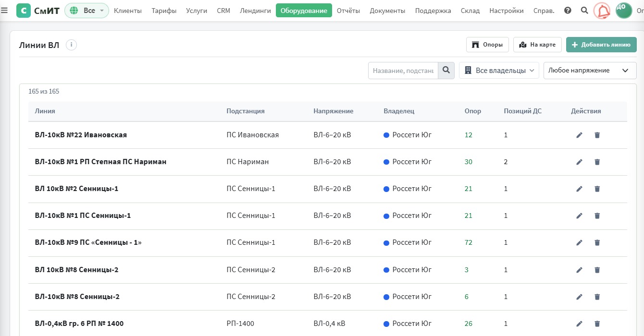
Task: Focus the Название, подстанция search field
Action: click(x=403, y=71)
